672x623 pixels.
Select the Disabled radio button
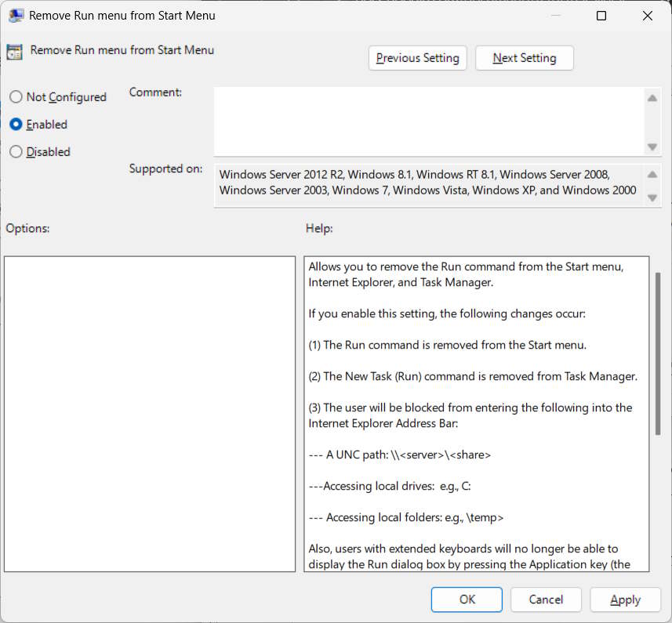(x=16, y=151)
